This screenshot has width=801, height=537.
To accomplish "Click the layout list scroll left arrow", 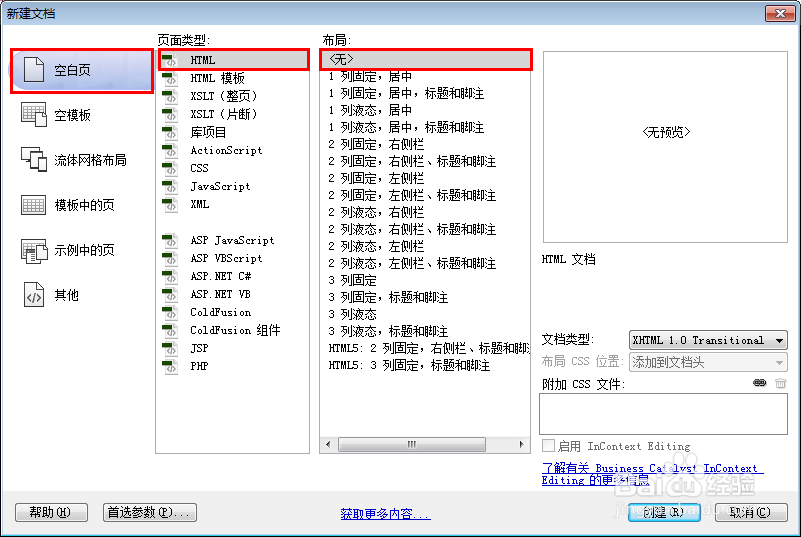I will pos(328,444).
